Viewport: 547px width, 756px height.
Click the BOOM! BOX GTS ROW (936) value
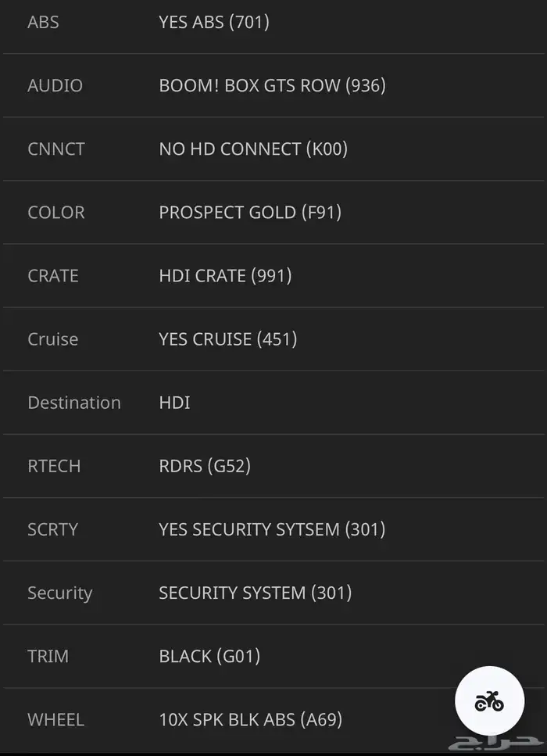click(x=272, y=85)
